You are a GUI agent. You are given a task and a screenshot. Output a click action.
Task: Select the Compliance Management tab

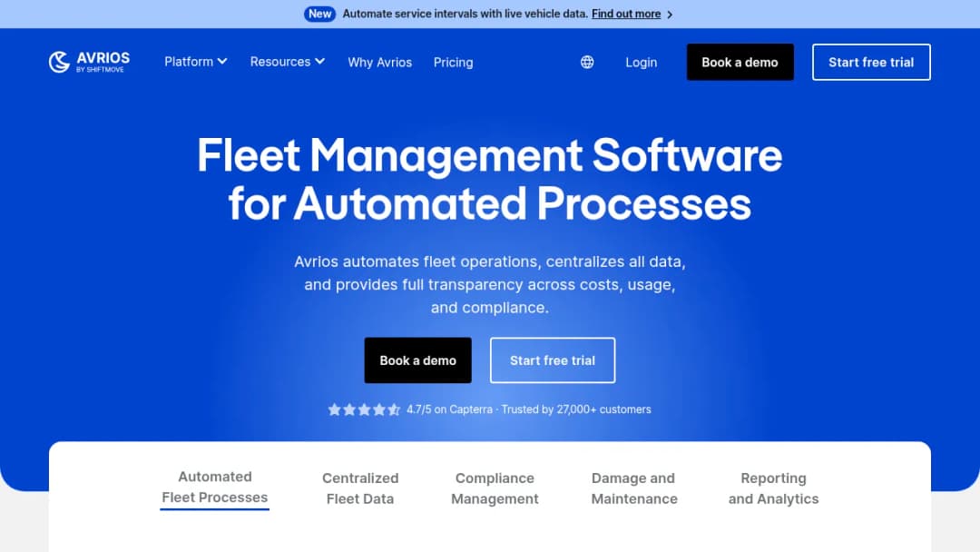(495, 488)
